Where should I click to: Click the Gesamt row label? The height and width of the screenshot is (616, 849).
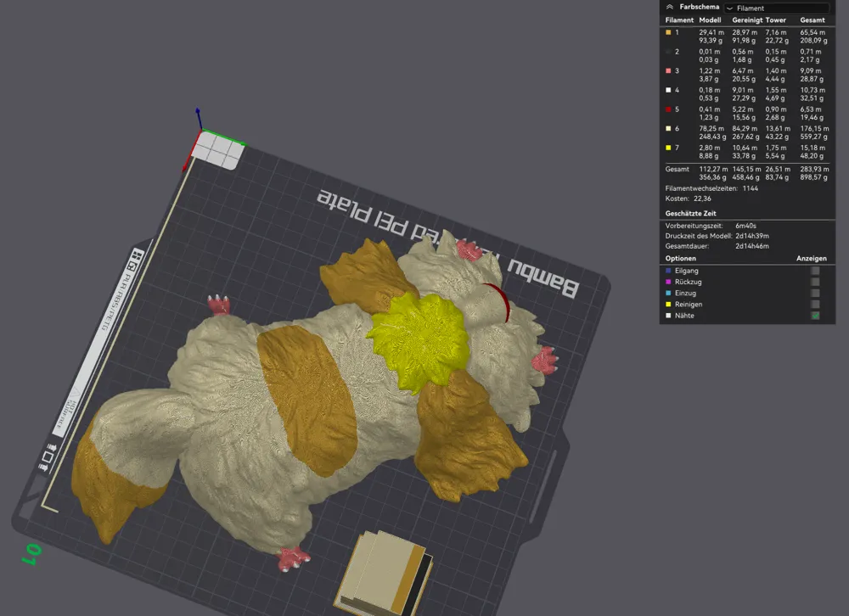[x=677, y=170]
